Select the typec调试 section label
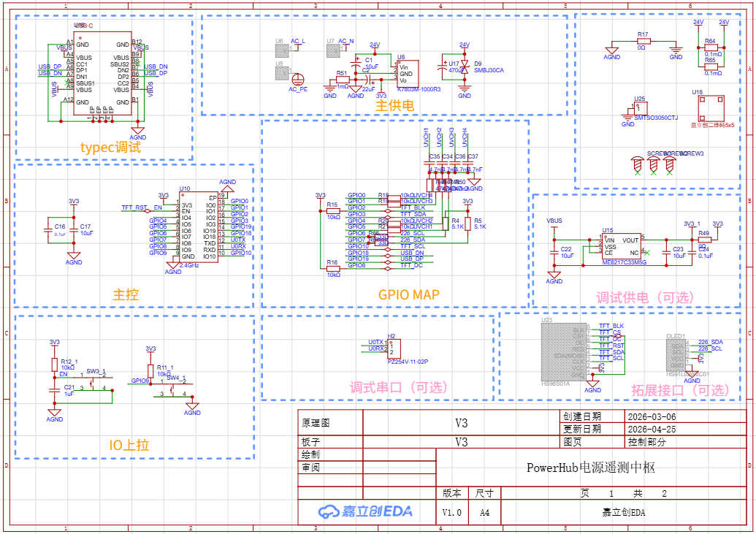 pos(110,147)
